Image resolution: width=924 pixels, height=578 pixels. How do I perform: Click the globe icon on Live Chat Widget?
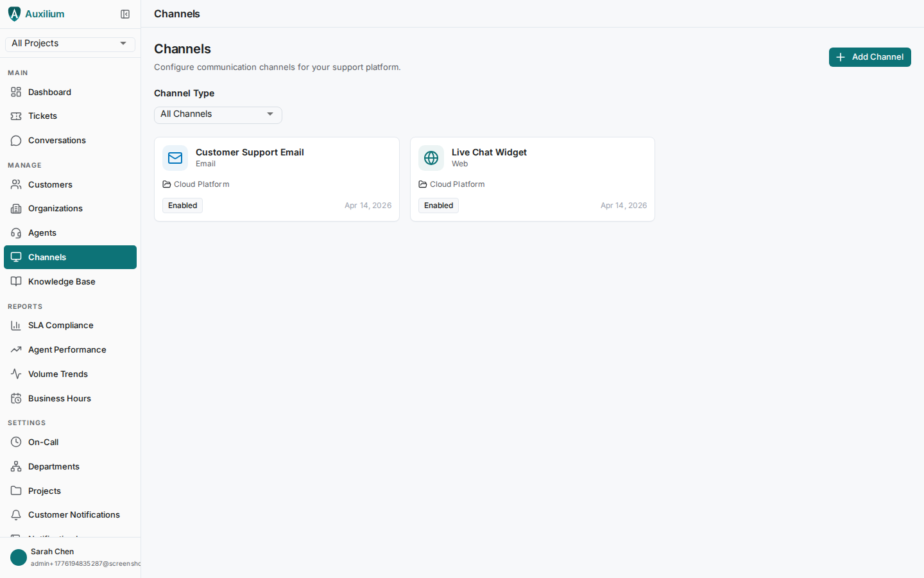point(431,158)
